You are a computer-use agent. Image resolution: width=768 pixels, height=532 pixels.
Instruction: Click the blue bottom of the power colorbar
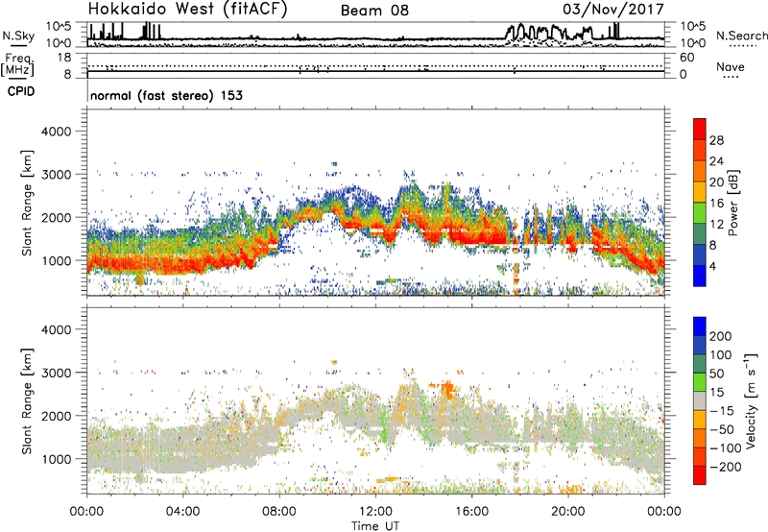click(700, 276)
